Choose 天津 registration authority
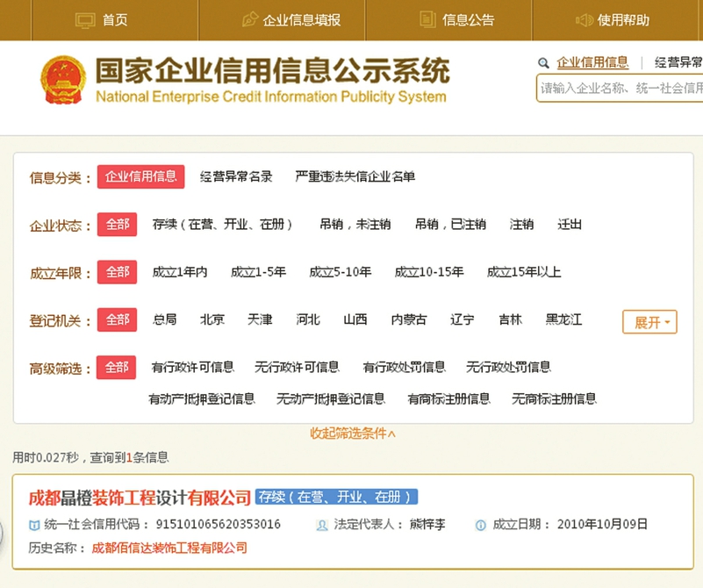The width and height of the screenshot is (703, 588). (x=260, y=319)
